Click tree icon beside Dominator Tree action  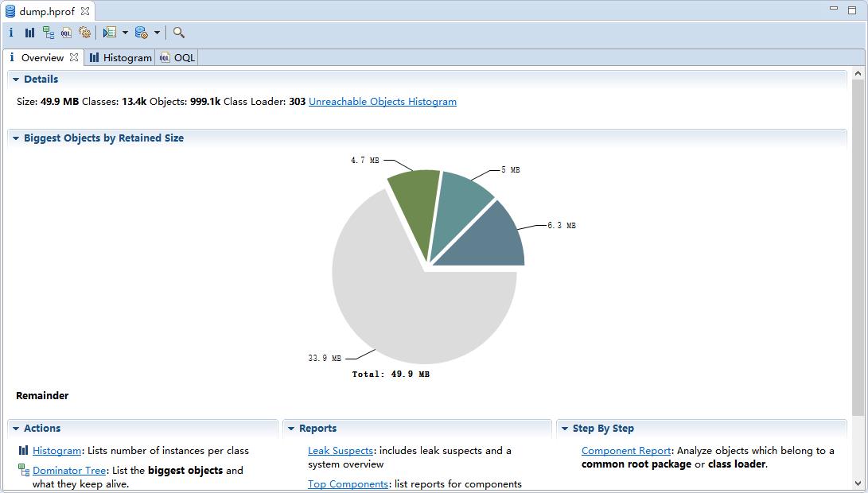point(24,470)
